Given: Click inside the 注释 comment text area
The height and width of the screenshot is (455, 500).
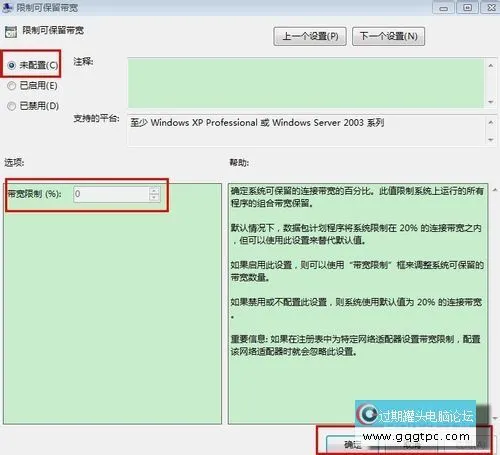Looking at the screenshot, I should [306, 83].
